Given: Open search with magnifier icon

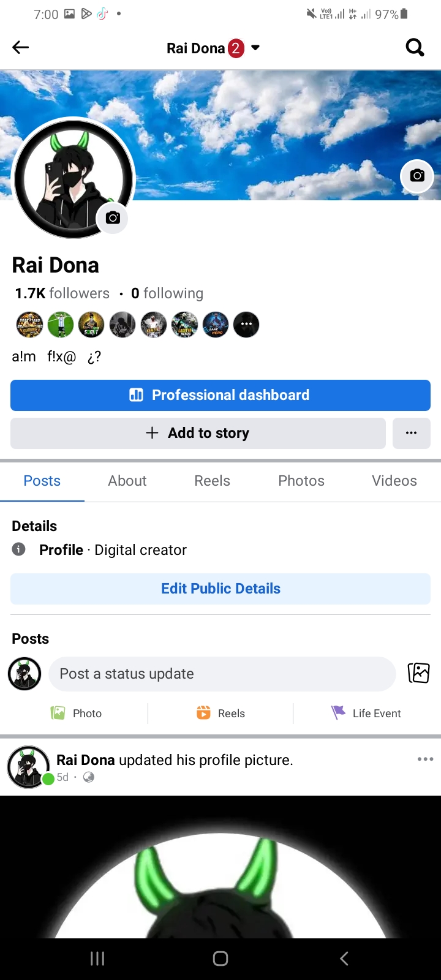Looking at the screenshot, I should 415,47.
